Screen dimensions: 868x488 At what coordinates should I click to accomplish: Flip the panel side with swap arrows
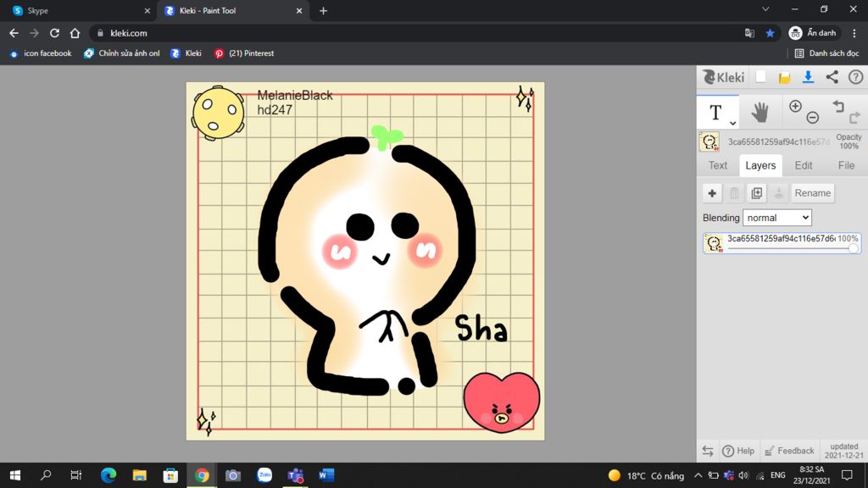click(x=708, y=451)
